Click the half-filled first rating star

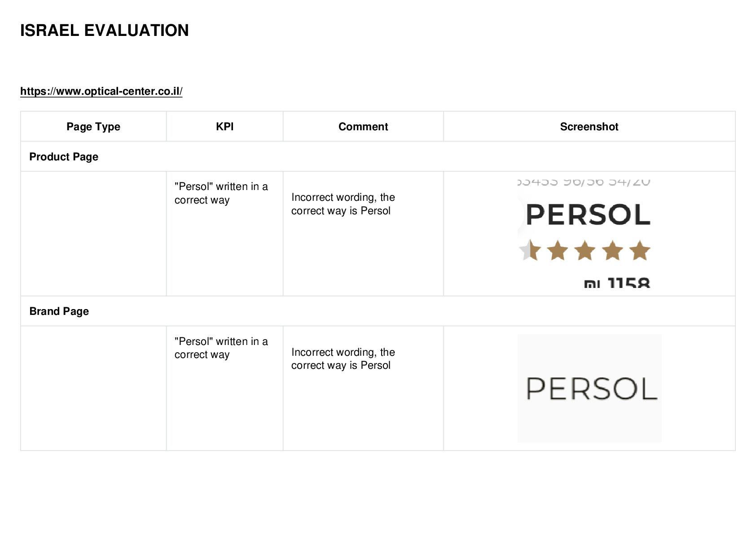click(x=530, y=250)
